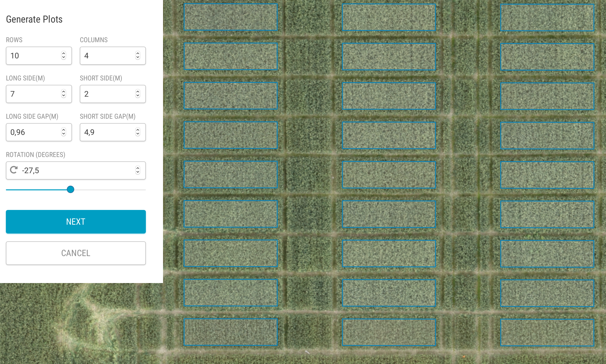Click the Rotation degrees input field
The height and width of the screenshot is (364, 606).
(x=76, y=170)
